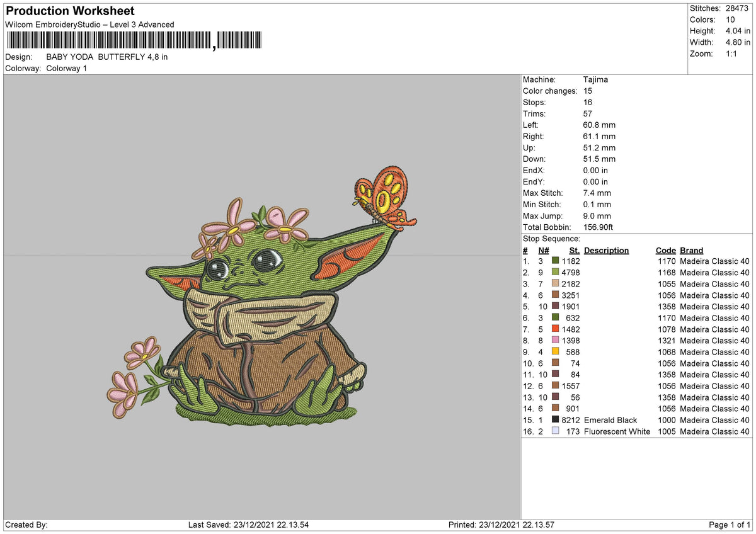Pick the brown swatch beside 901 stitches
Screen dimensions: 756x534
tap(555, 409)
